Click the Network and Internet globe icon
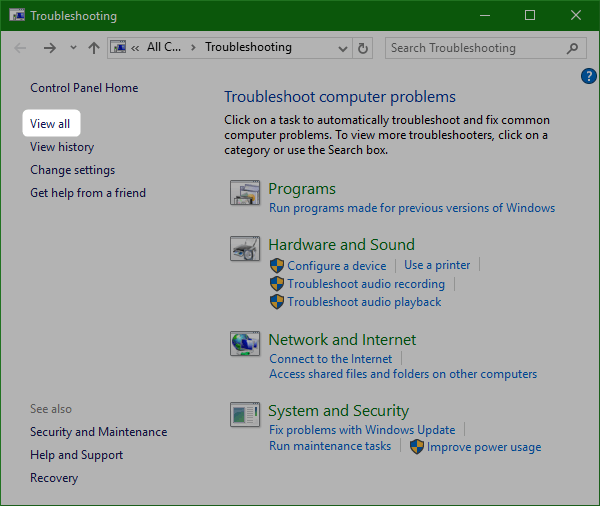Screen dimensions: 600x506 (245, 344)
